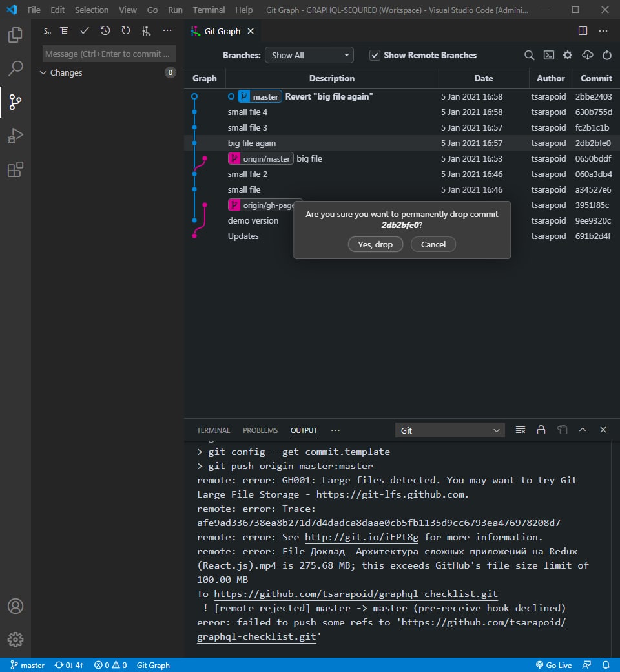Maximize the panel with the chevron
This screenshot has height=672, width=620.
(583, 430)
